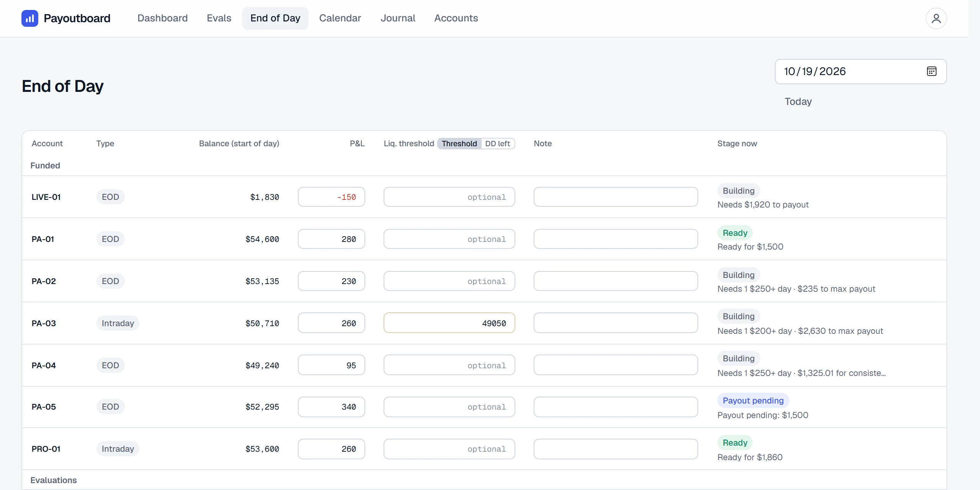This screenshot has height=490, width=980.
Task: Open the Accounts tab
Action: (456, 18)
